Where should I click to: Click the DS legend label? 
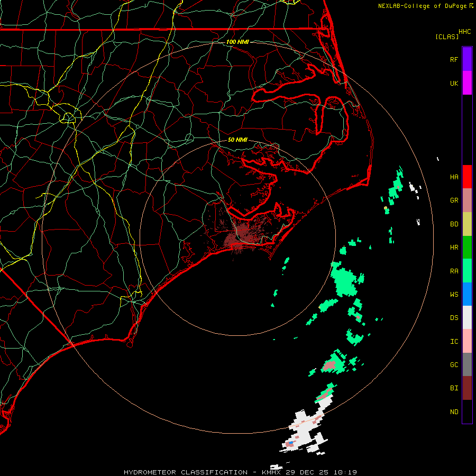[x=454, y=318]
